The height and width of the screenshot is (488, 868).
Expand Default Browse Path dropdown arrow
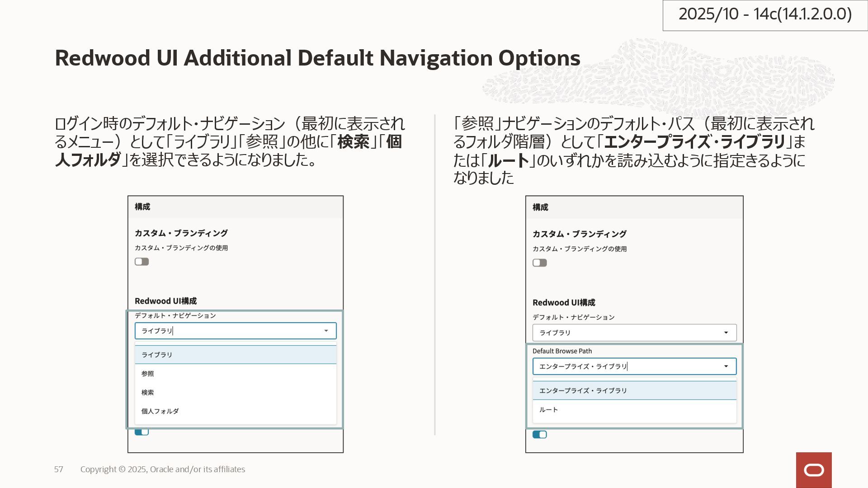726,366
